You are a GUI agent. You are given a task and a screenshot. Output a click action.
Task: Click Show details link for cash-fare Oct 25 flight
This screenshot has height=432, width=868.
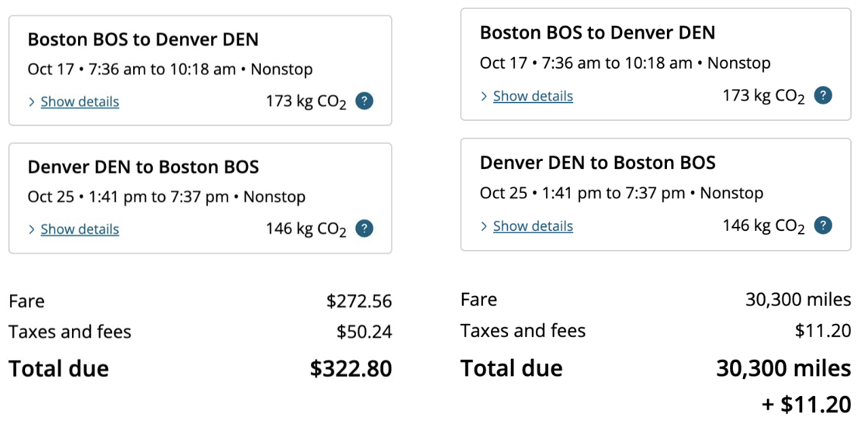tap(79, 230)
